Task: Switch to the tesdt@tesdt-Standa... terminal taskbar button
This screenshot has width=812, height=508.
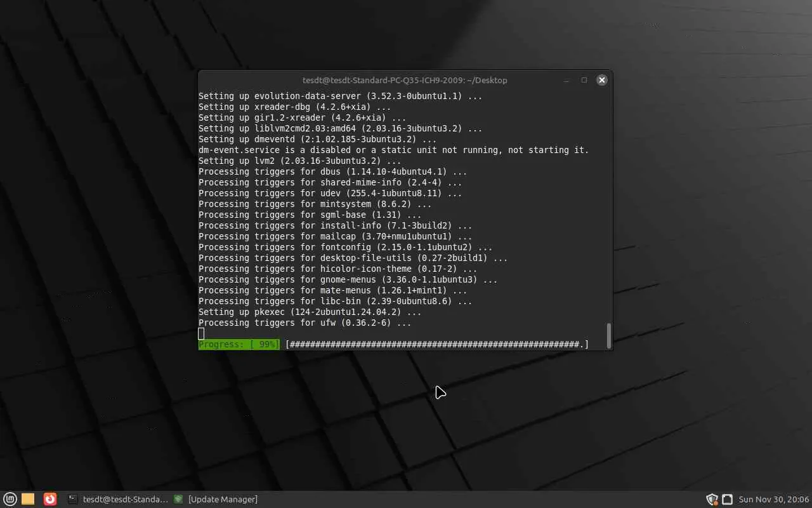Action: 119,499
